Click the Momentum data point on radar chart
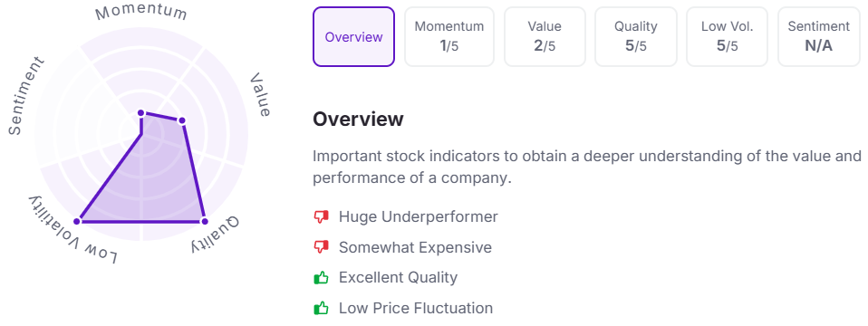The image size is (868, 326). [x=141, y=113]
